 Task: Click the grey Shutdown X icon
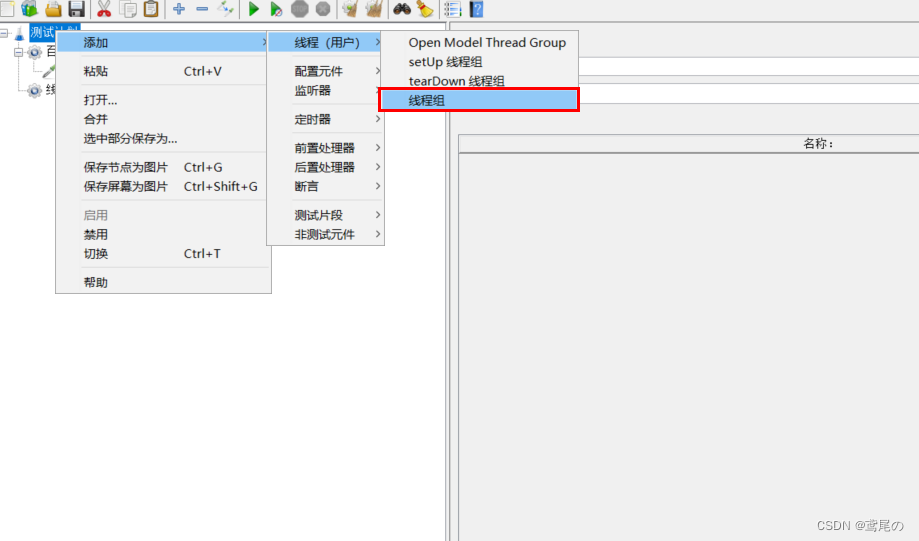(323, 9)
